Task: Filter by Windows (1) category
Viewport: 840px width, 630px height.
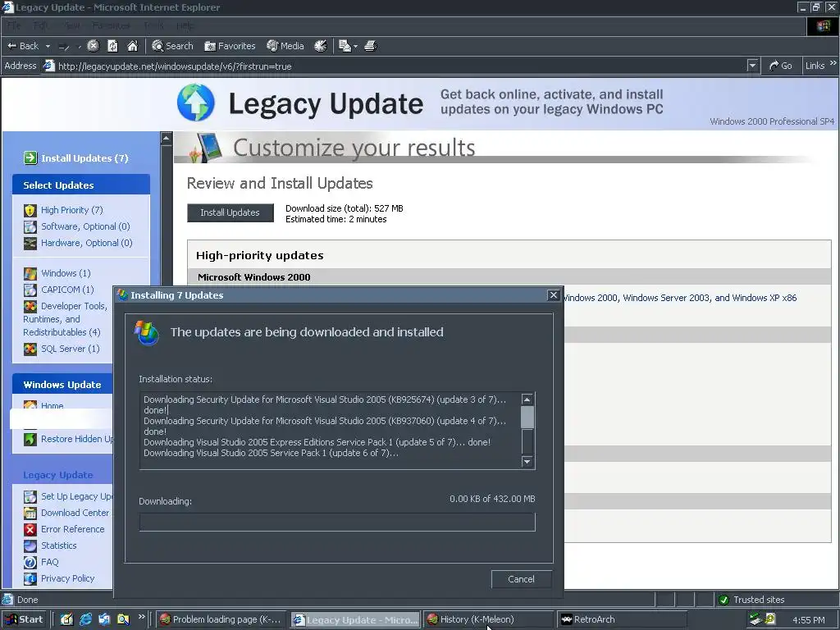Action: (66, 273)
